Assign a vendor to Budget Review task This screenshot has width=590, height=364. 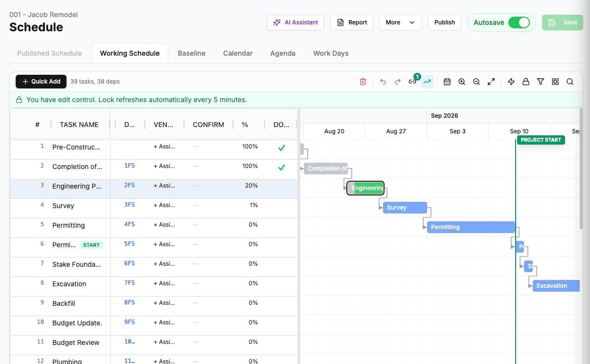coord(164,342)
